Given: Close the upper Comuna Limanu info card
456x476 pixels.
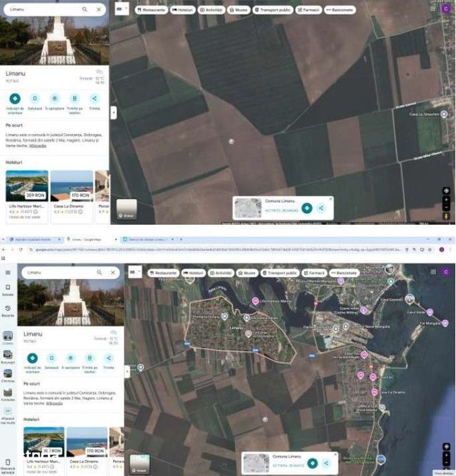Looking at the screenshot, I should [331, 199].
